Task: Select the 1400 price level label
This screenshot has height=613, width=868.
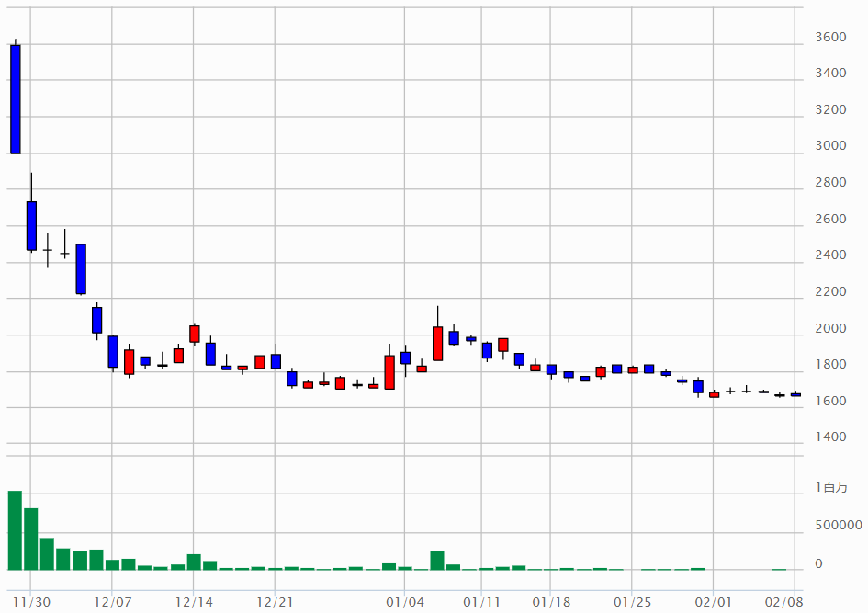Action: (830, 437)
